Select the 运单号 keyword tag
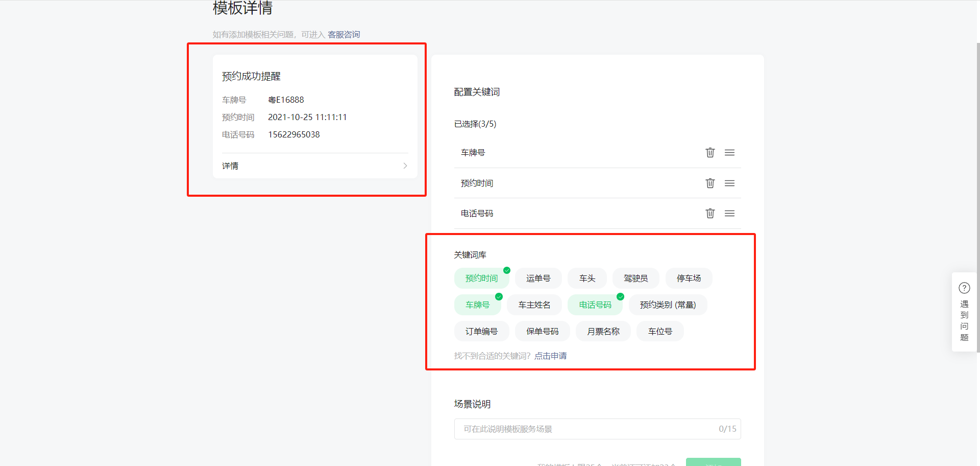 [x=538, y=278]
